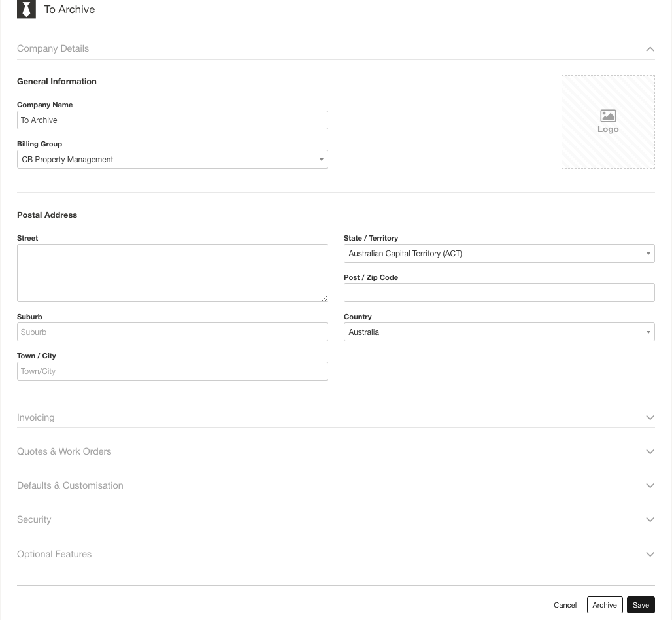The image size is (672, 620).
Task: Expand the Quotes & Work Orders section
Action: pyautogui.click(x=650, y=451)
